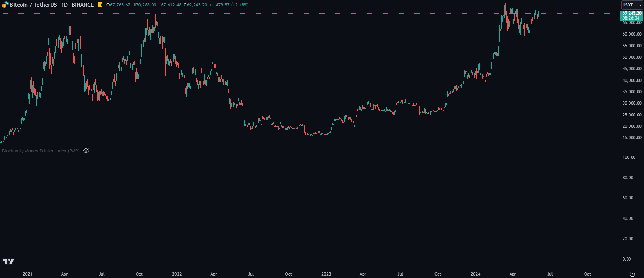Image resolution: width=644 pixels, height=278 pixels.
Task: Click the low value L67,612.48
Action: tap(170, 5)
